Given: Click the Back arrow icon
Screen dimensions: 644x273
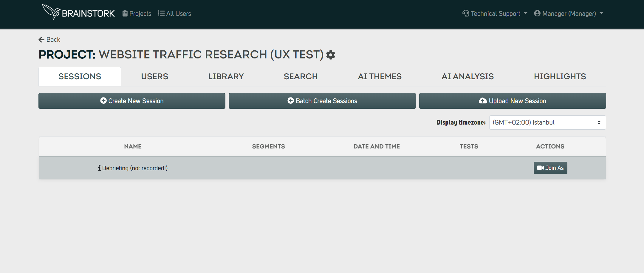Looking at the screenshot, I should tap(41, 40).
